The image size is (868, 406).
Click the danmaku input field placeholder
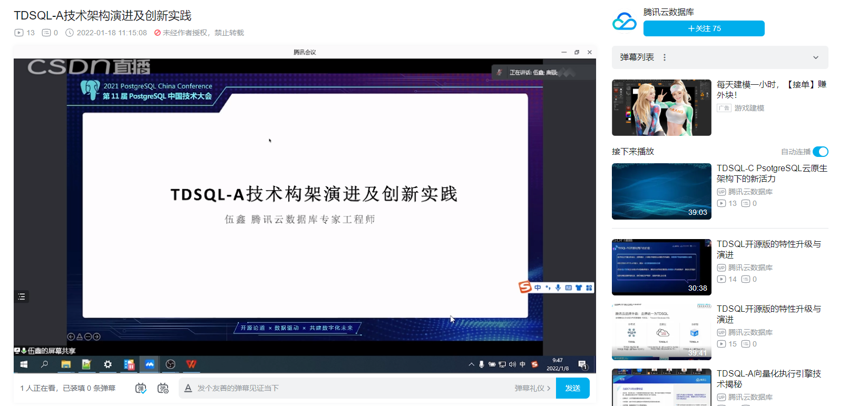(x=238, y=388)
